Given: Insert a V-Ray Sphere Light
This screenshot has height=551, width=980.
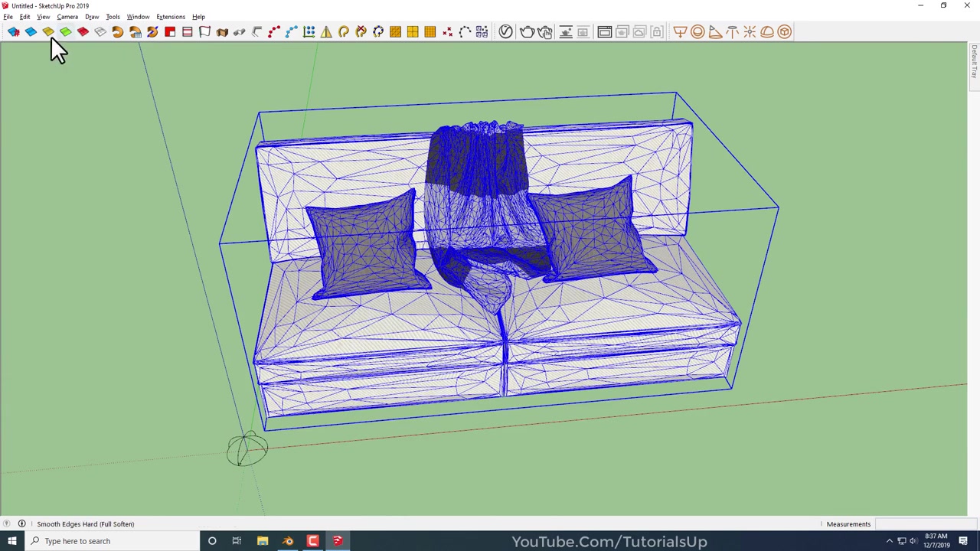Looking at the screenshot, I should coord(697,31).
